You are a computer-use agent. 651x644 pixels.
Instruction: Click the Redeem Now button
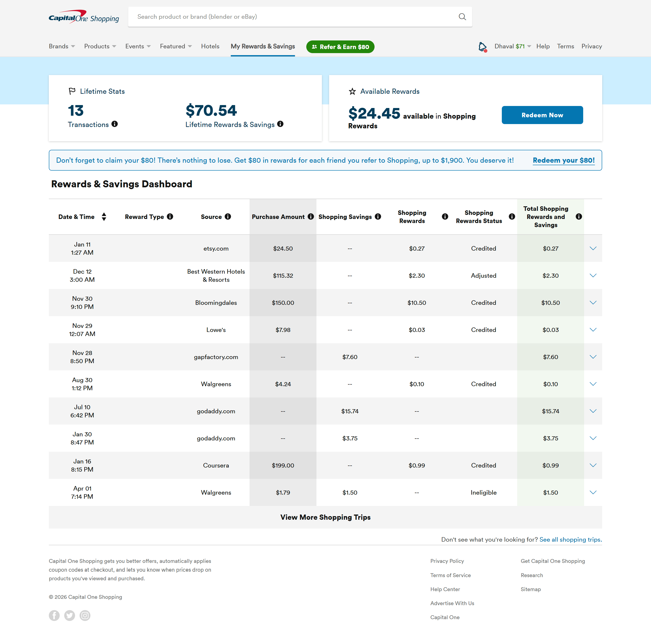542,115
